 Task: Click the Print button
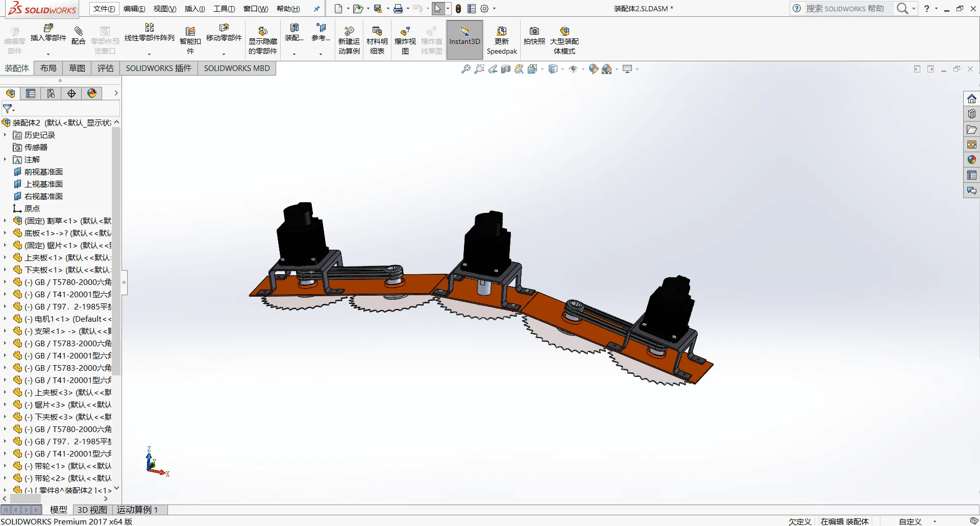[x=399, y=9]
